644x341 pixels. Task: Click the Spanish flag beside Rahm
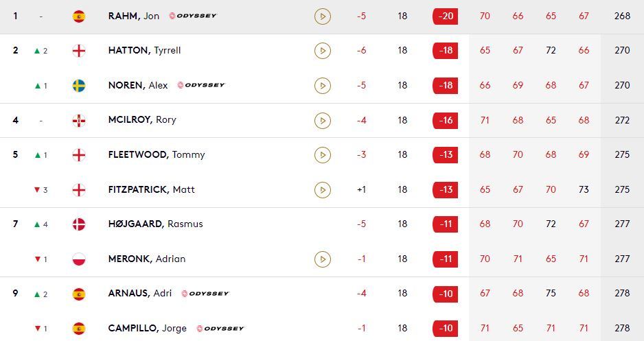[x=79, y=16]
